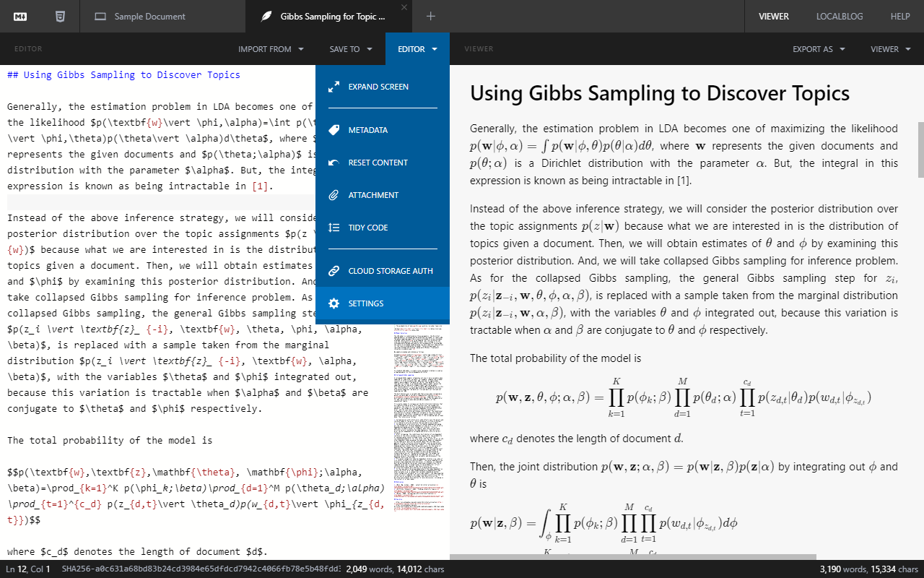Click the Attachment paperclip icon

pos(334,195)
